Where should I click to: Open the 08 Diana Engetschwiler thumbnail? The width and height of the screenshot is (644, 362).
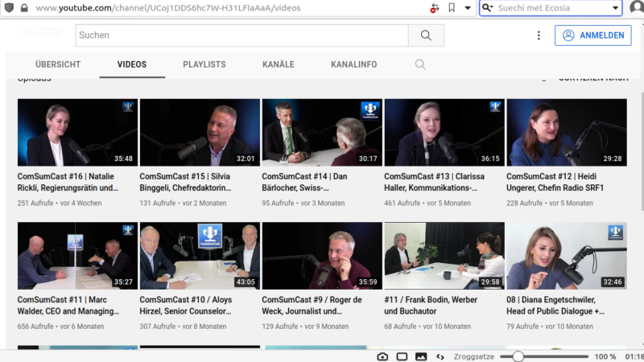click(567, 256)
